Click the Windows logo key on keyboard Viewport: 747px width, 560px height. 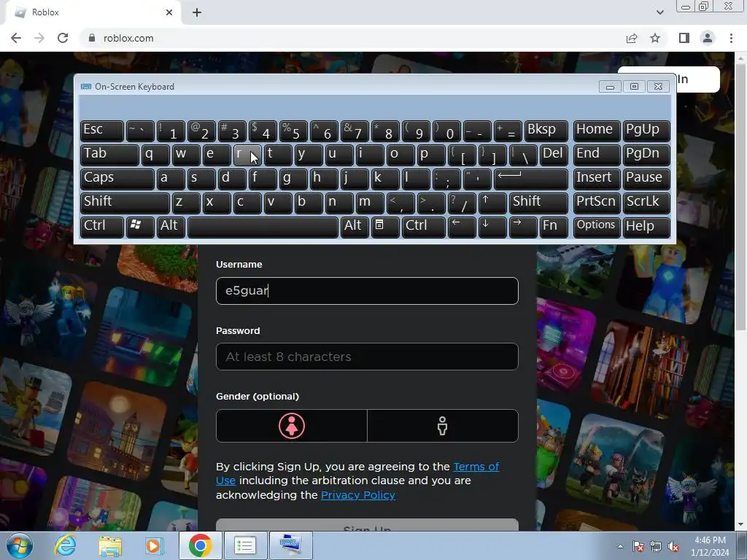tap(140, 227)
